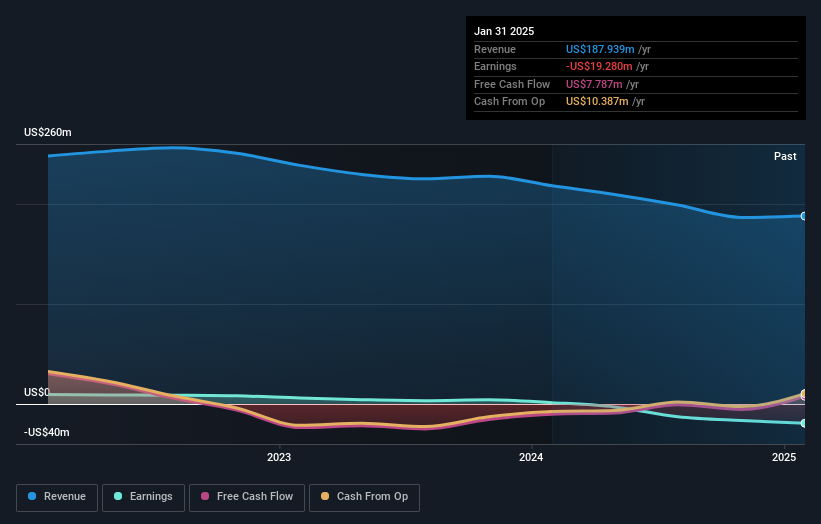Image resolution: width=821 pixels, height=524 pixels.
Task: Click the Past label on the chart
Action: click(785, 156)
